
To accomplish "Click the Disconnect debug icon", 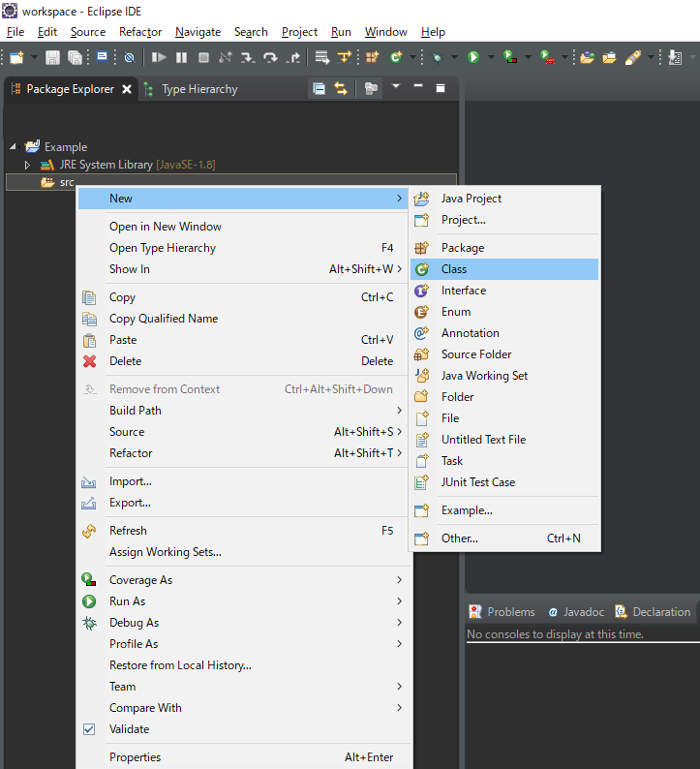I will pyautogui.click(x=225, y=57).
